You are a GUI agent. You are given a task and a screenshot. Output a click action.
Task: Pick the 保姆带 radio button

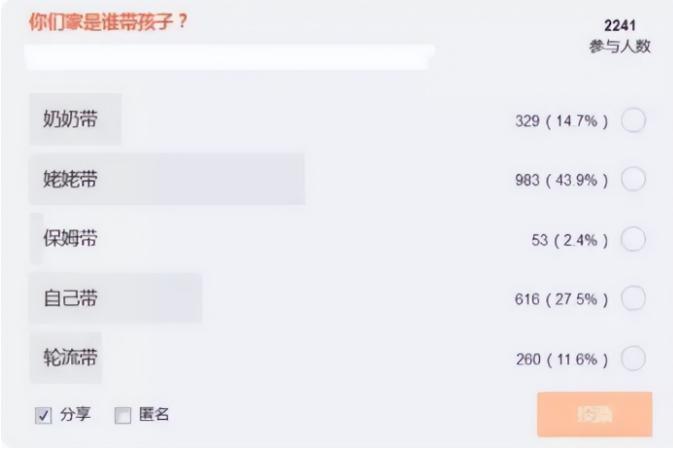[x=633, y=239]
